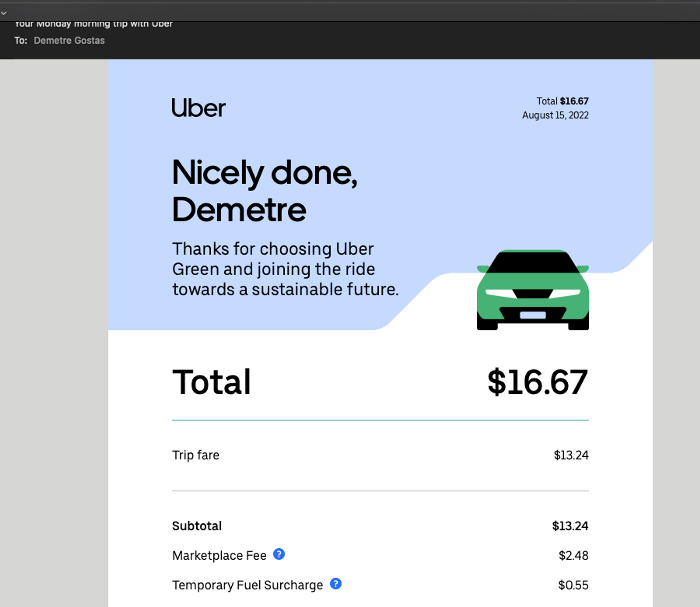This screenshot has height=607, width=700.
Task: Click the Subtotal label
Action: point(197,526)
